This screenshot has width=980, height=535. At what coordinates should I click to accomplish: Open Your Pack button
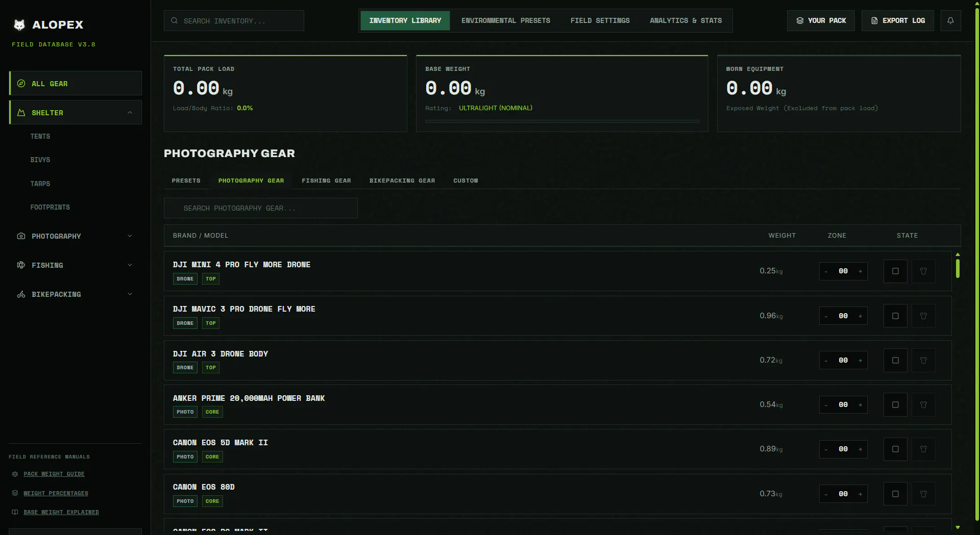821,20
